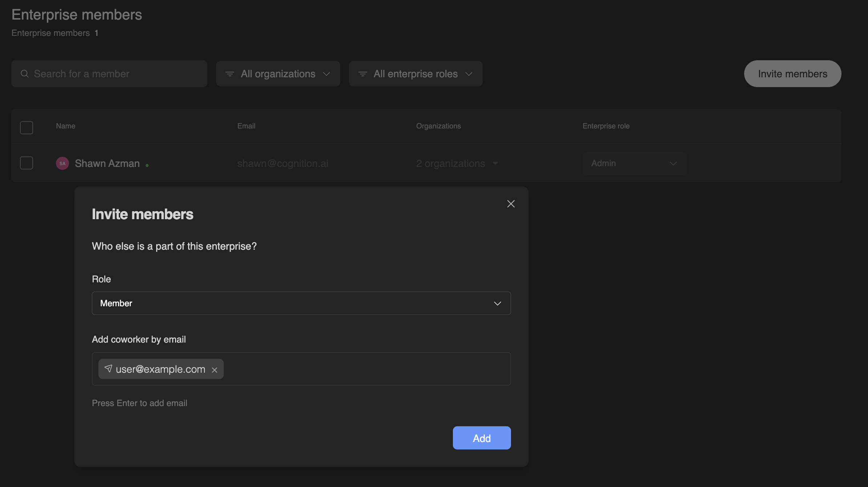Remove the user@example.com email chip
Viewport: 868px width, 487px height.
[x=214, y=370]
